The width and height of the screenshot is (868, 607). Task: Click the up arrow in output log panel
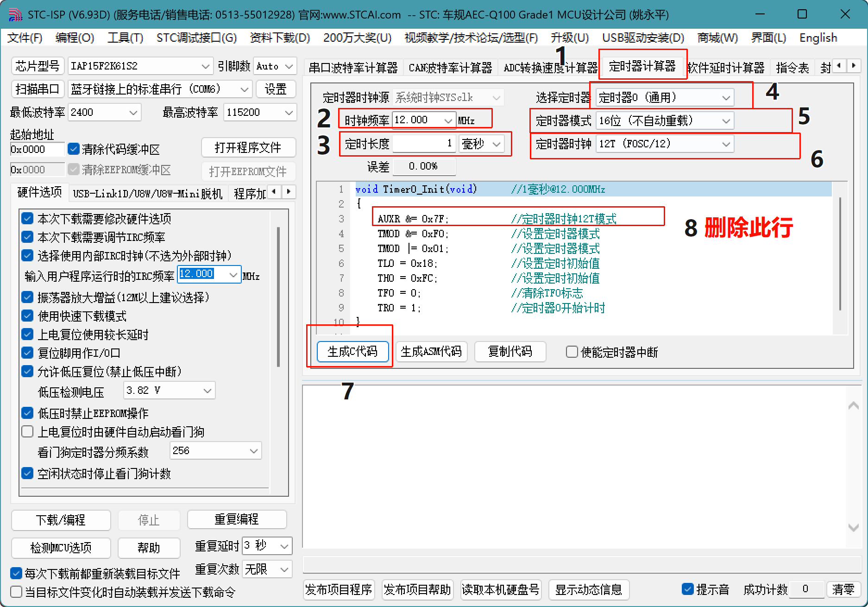853,406
